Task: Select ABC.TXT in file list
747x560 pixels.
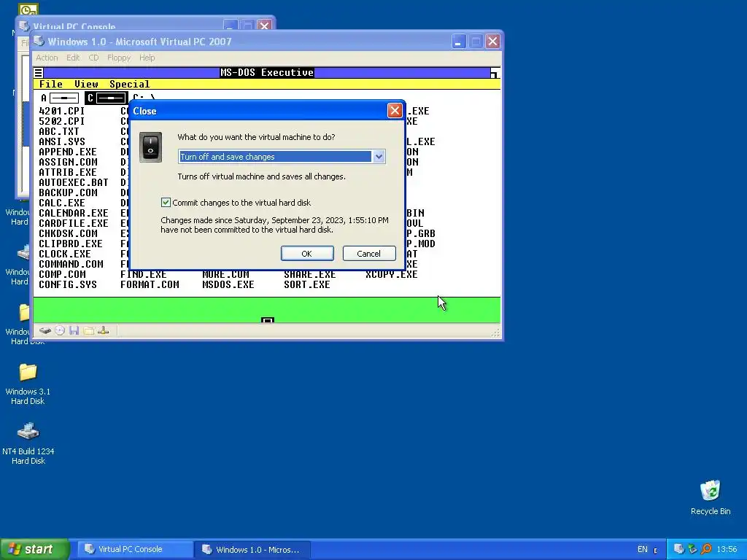Action: pyautogui.click(x=59, y=131)
